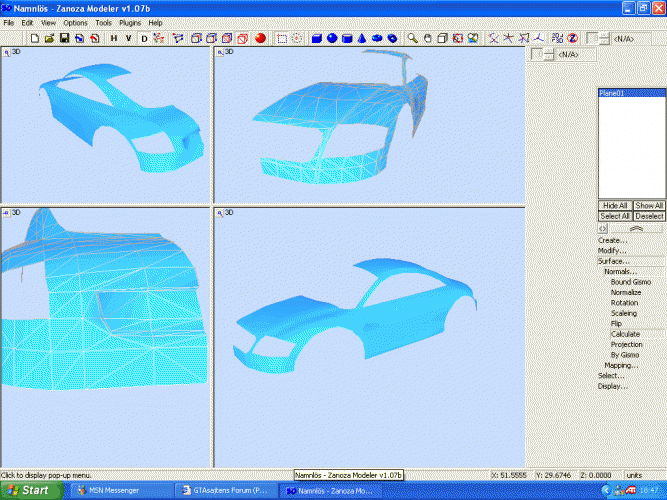Create a blue cone primitive
Screen dimensions: 667x500
362,38
